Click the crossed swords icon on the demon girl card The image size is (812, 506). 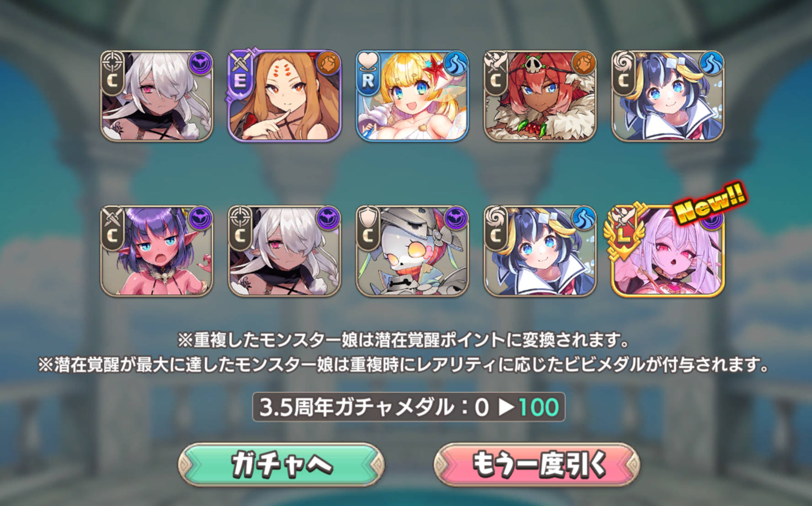(112, 215)
